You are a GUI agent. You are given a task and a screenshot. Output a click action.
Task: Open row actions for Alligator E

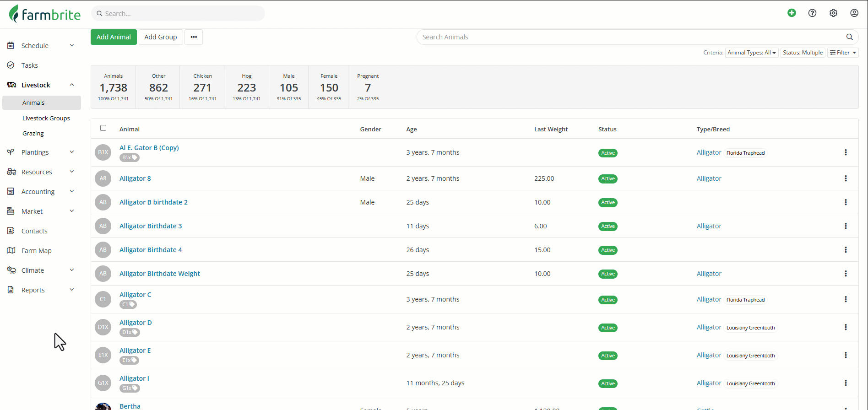click(x=846, y=355)
